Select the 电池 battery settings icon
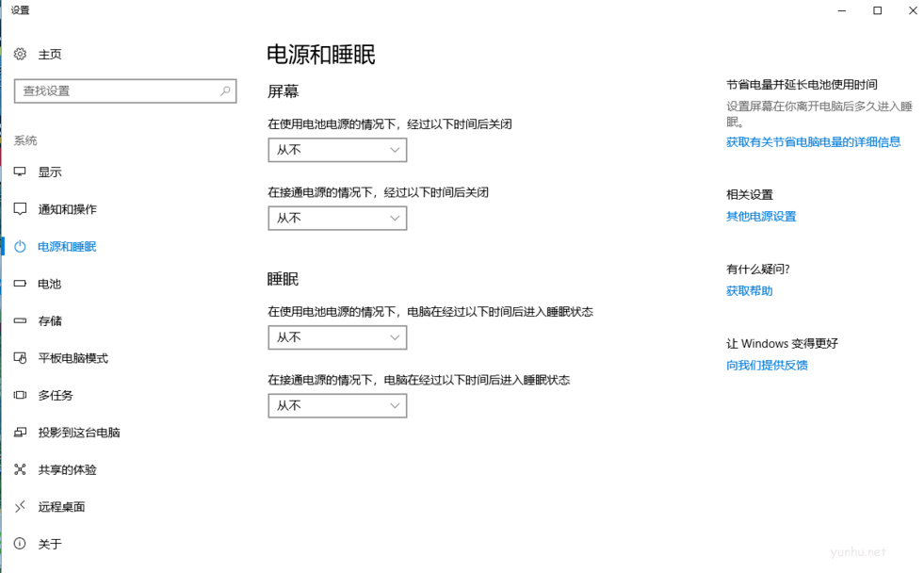Viewport: 924px width, 573px height. (x=21, y=283)
